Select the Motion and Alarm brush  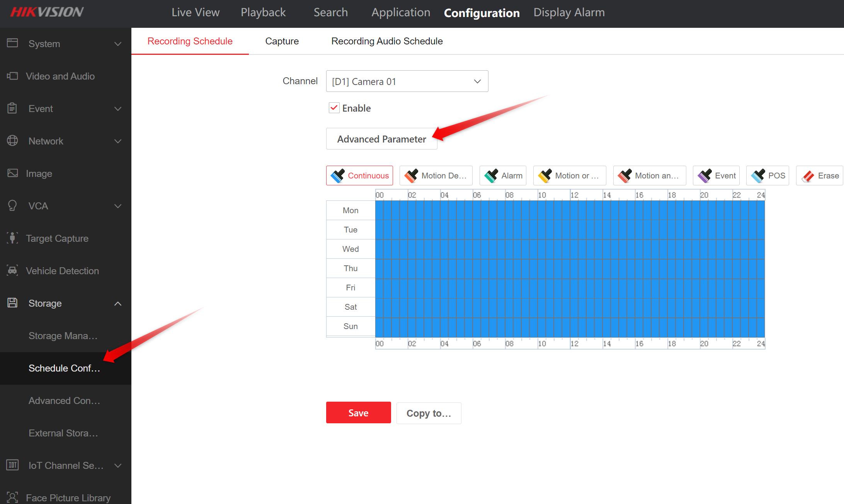point(650,176)
